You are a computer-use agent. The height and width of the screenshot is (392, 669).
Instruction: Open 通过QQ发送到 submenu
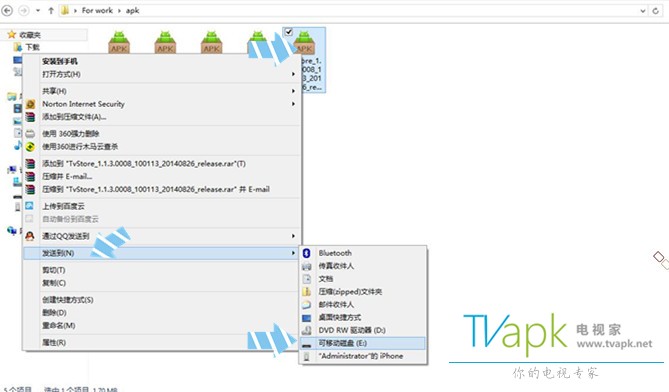pos(162,236)
